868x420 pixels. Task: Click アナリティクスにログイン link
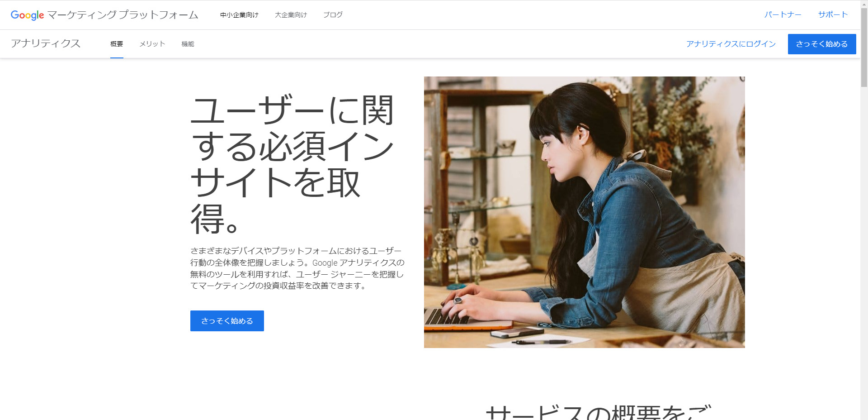click(731, 44)
